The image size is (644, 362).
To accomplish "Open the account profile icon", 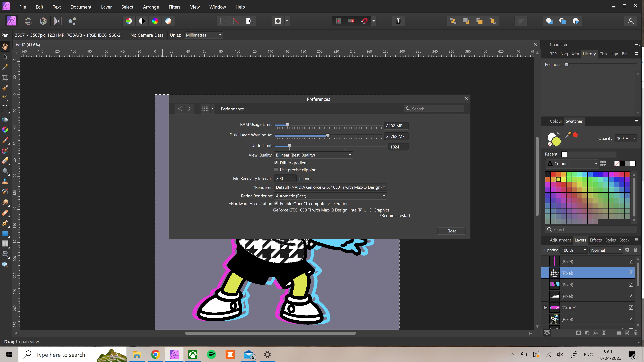I will [x=631, y=21].
